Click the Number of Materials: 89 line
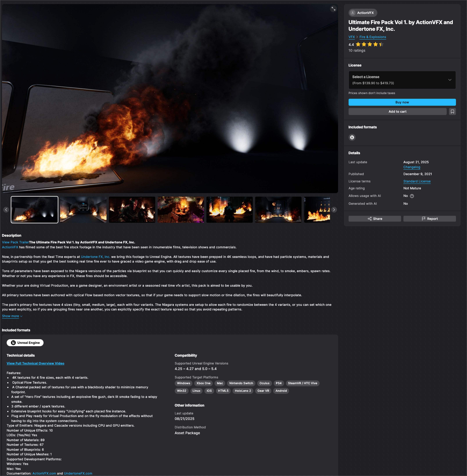The image size is (467, 476). [x=26, y=440]
